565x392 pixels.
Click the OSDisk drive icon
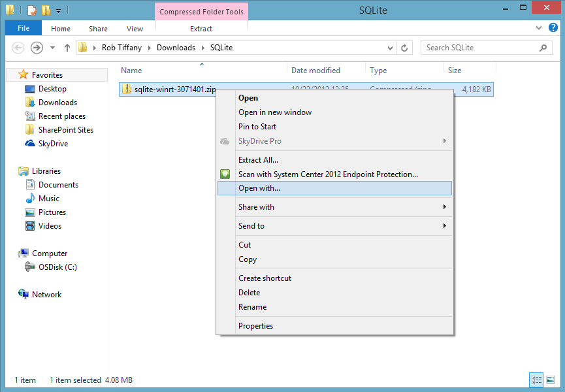tap(30, 267)
